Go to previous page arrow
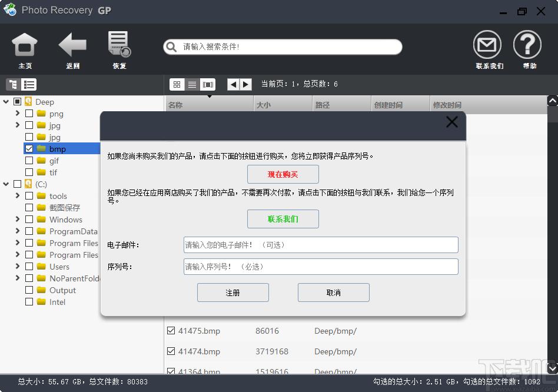Viewport: 558px width, 392px height. point(234,84)
